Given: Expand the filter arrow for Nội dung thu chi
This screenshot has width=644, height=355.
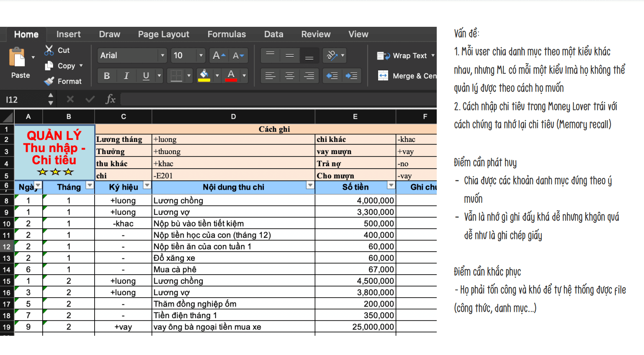Looking at the screenshot, I should tap(310, 185).
